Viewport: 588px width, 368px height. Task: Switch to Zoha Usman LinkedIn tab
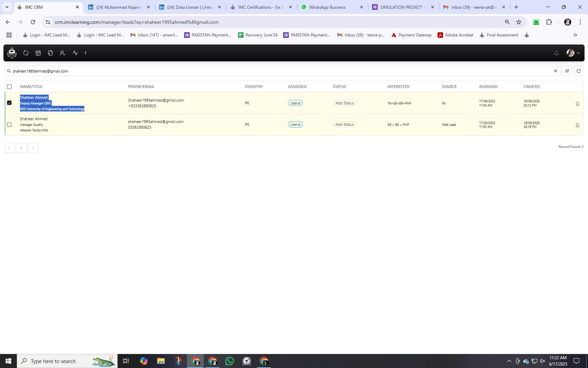(190, 7)
